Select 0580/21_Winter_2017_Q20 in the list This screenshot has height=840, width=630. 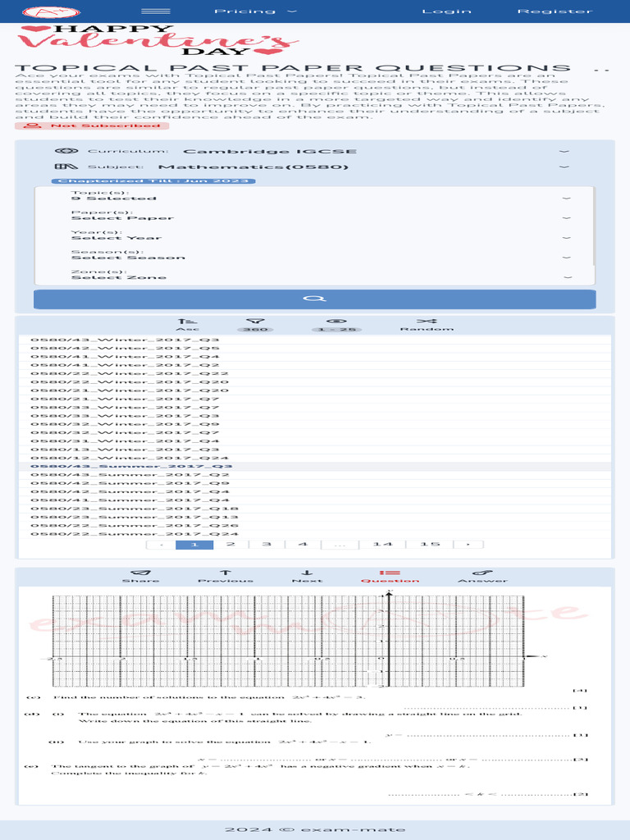coord(315,390)
